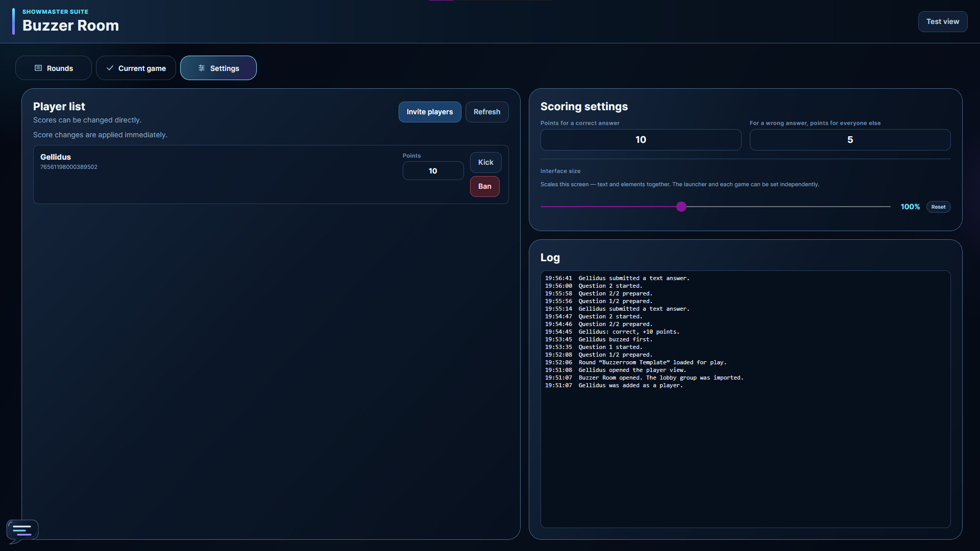Refresh the player list
The image size is (980, 551).
(487, 112)
